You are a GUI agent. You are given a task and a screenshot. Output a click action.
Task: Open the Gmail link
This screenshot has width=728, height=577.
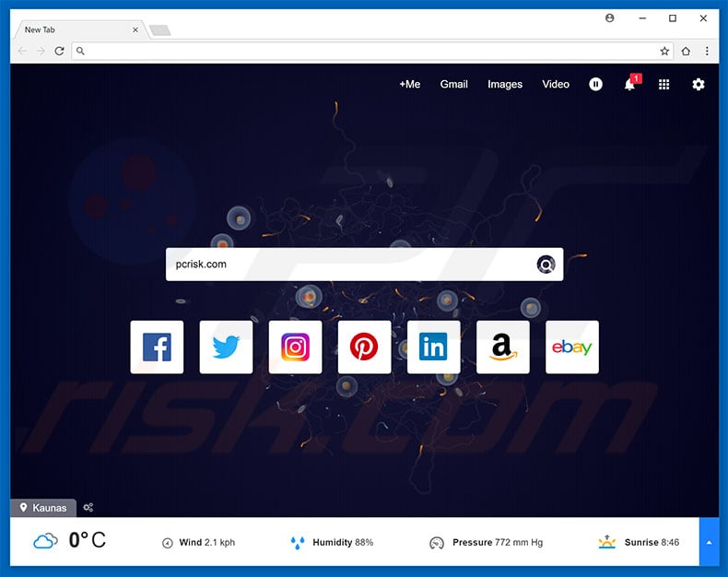(x=454, y=84)
